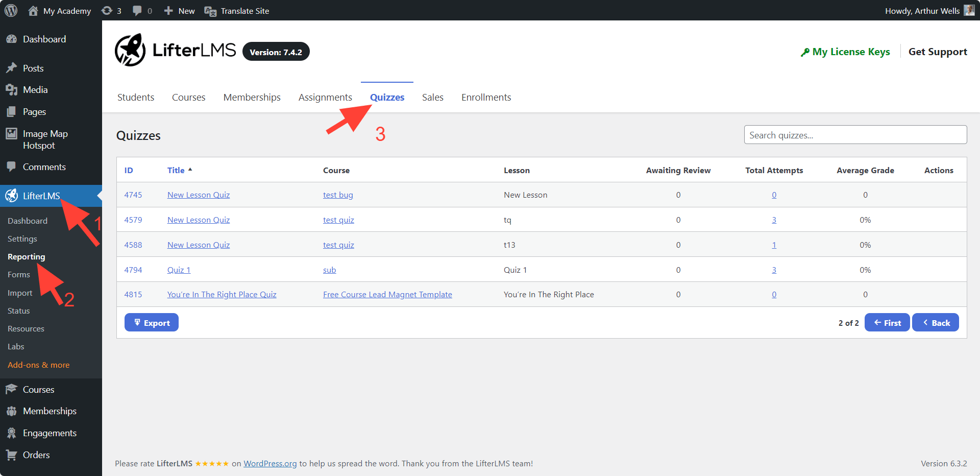Open New Lesson Quiz in row 4579
980x476 pixels.
(199, 220)
